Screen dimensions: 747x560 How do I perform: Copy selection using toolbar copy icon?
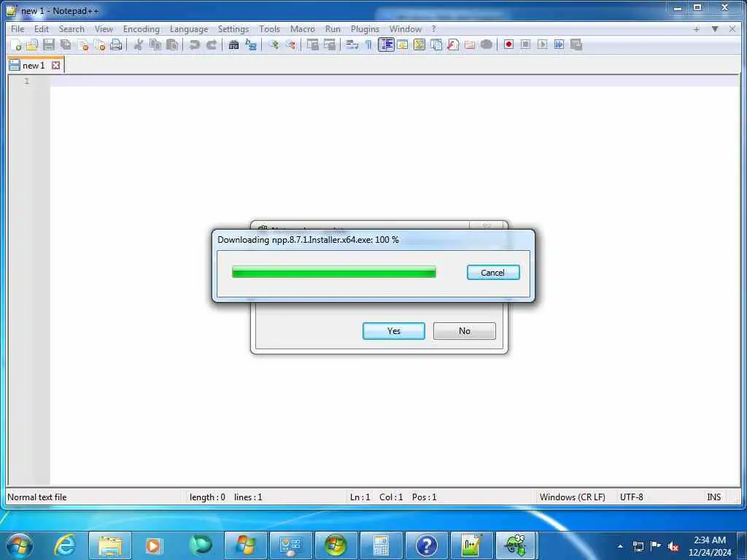pos(155,44)
